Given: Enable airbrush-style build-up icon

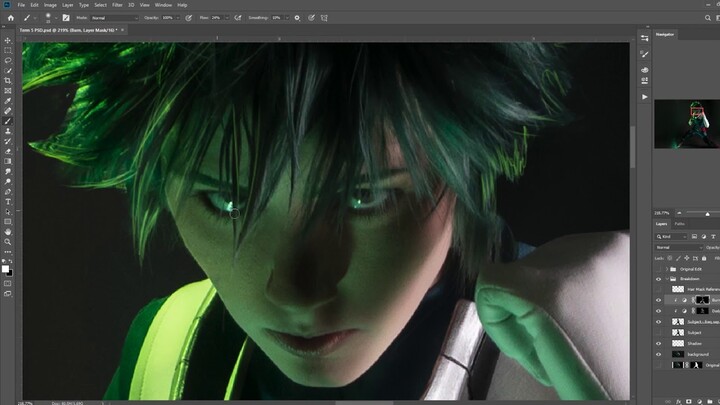Looking at the screenshot, I should point(238,18).
